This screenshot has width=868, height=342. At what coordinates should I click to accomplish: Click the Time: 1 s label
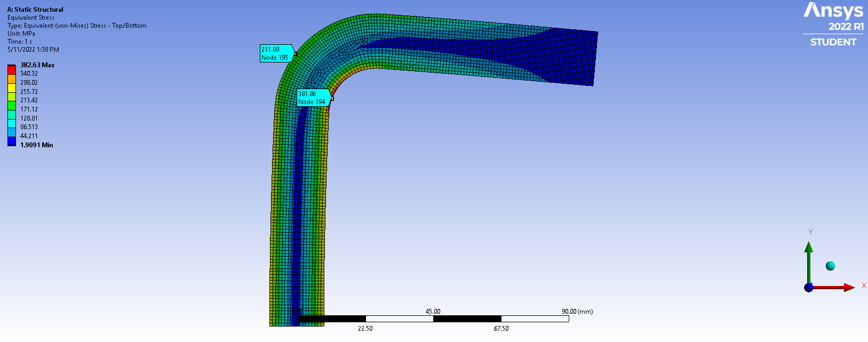(x=20, y=42)
